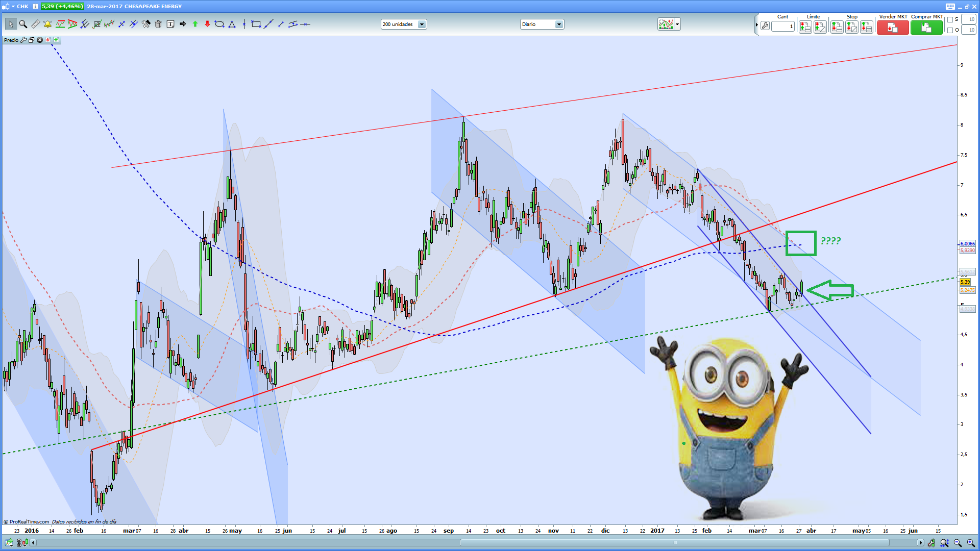Pick the triangle drawing tool
980x551 pixels.
coord(232,24)
